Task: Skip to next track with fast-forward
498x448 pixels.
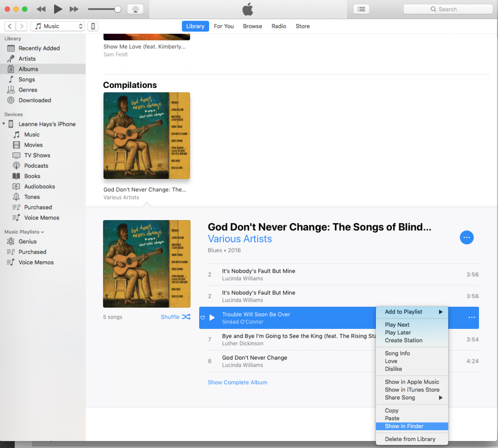Action: (x=74, y=9)
